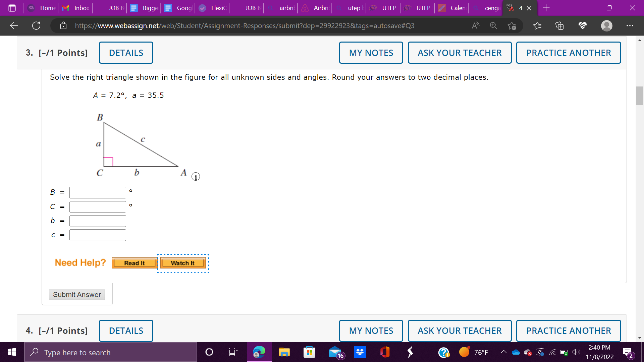Expand DETAILS for question 4
Image resolution: width=644 pixels, height=362 pixels.
[x=126, y=330]
